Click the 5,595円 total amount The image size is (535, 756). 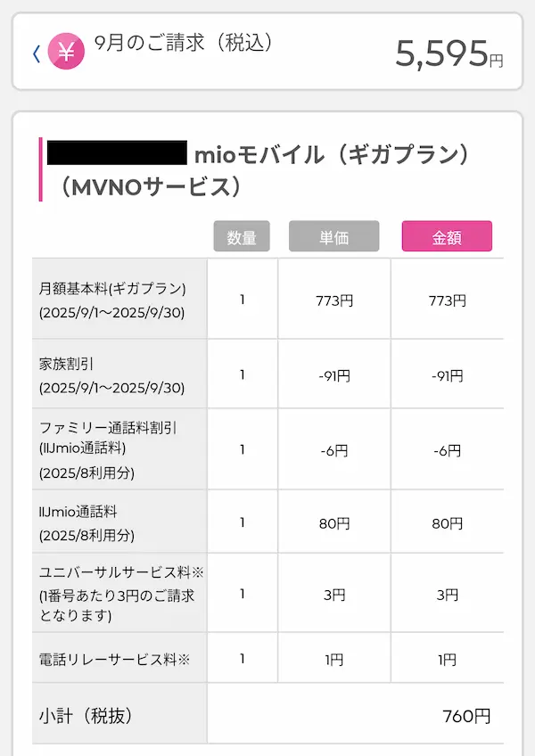(x=449, y=54)
